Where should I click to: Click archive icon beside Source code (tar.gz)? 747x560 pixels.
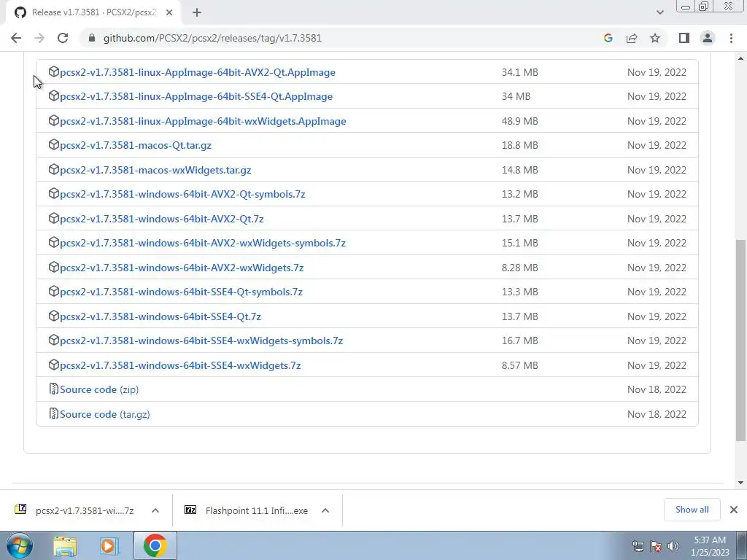pyautogui.click(x=54, y=413)
